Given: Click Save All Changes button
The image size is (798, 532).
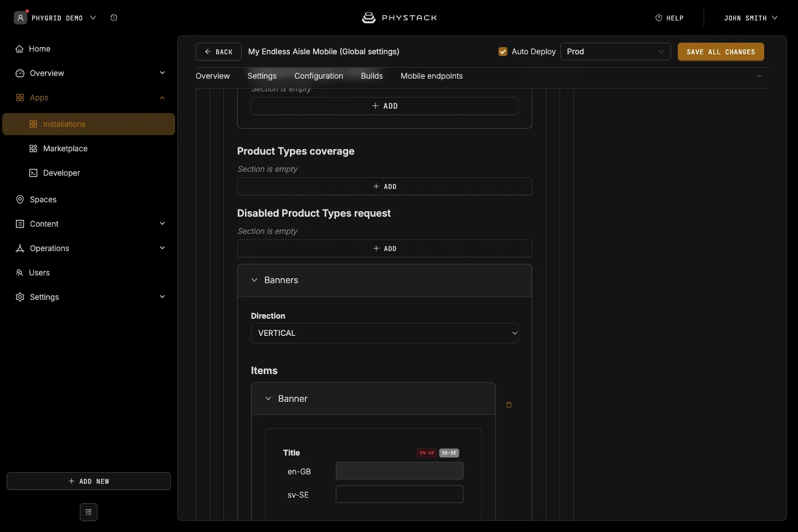Looking at the screenshot, I should (x=721, y=52).
